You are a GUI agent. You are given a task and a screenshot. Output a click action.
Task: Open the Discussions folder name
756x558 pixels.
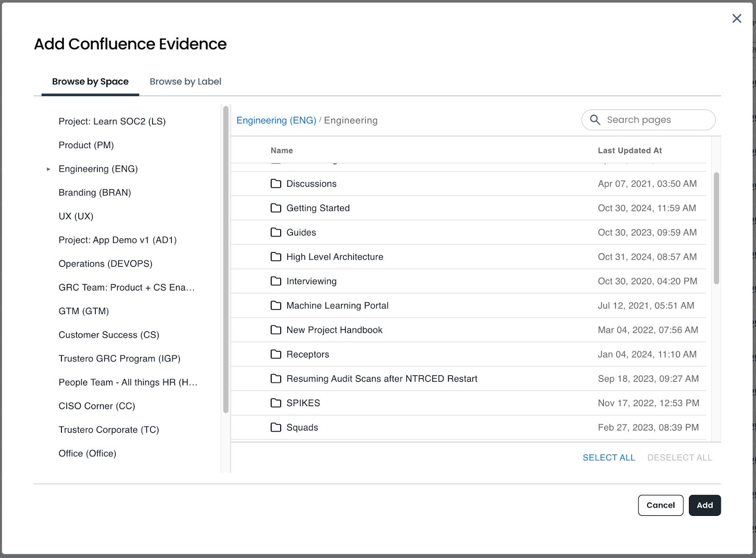(311, 183)
